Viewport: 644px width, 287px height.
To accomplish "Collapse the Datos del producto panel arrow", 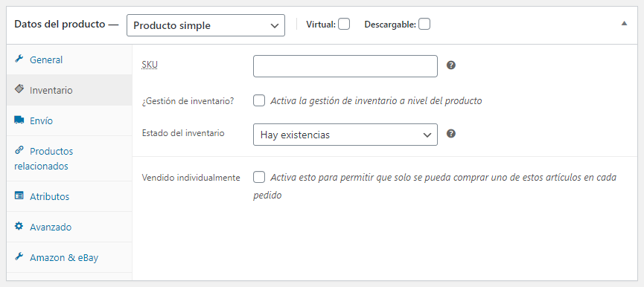I will point(625,23).
